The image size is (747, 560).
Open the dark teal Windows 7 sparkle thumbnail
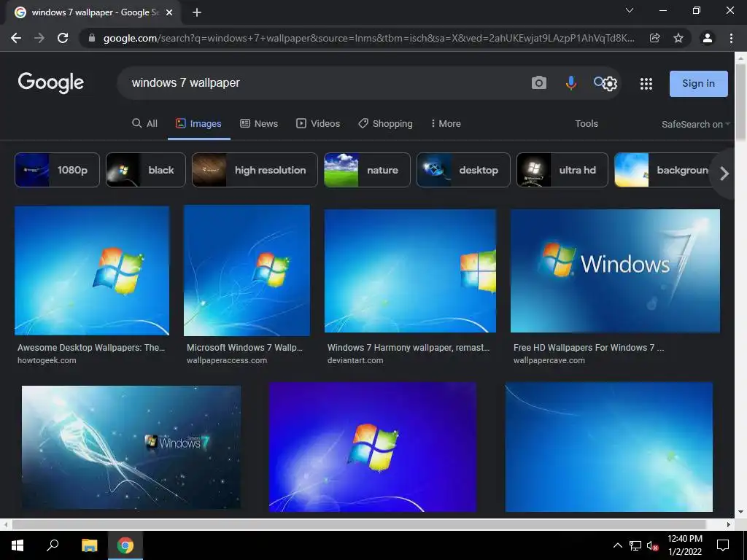click(131, 447)
